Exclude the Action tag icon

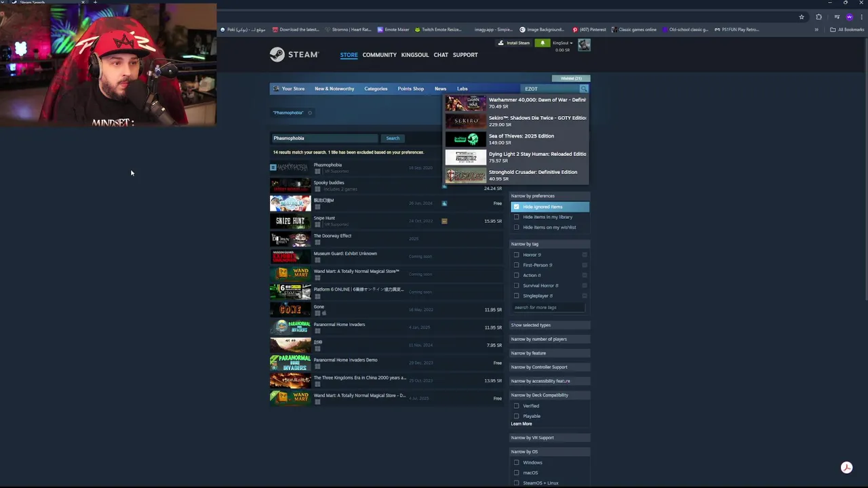tap(585, 275)
